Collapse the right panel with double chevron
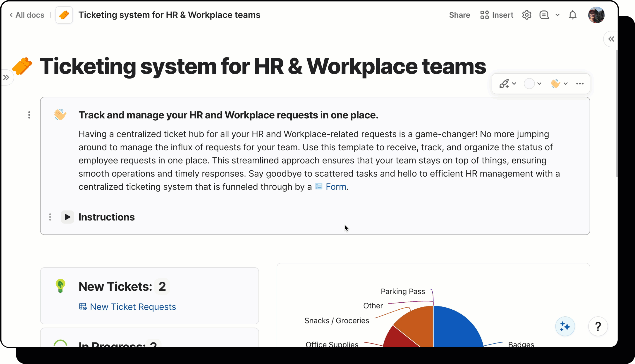Viewport: 635px width, 364px height. point(611,39)
